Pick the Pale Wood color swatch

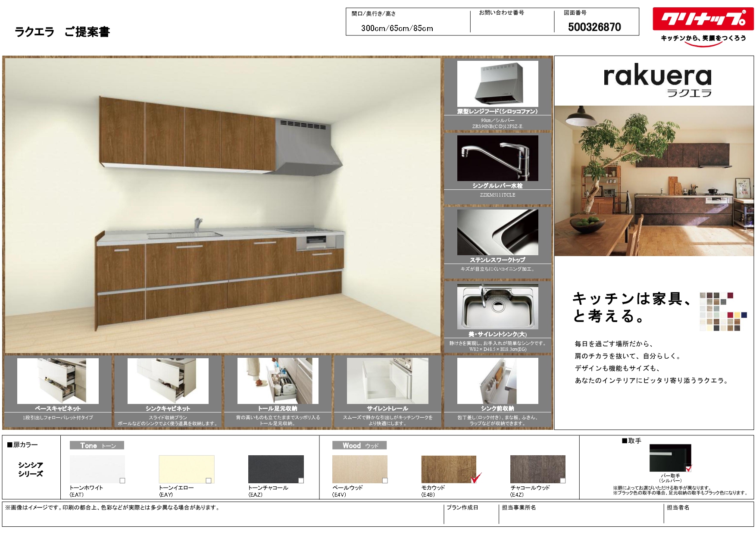coord(359,469)
